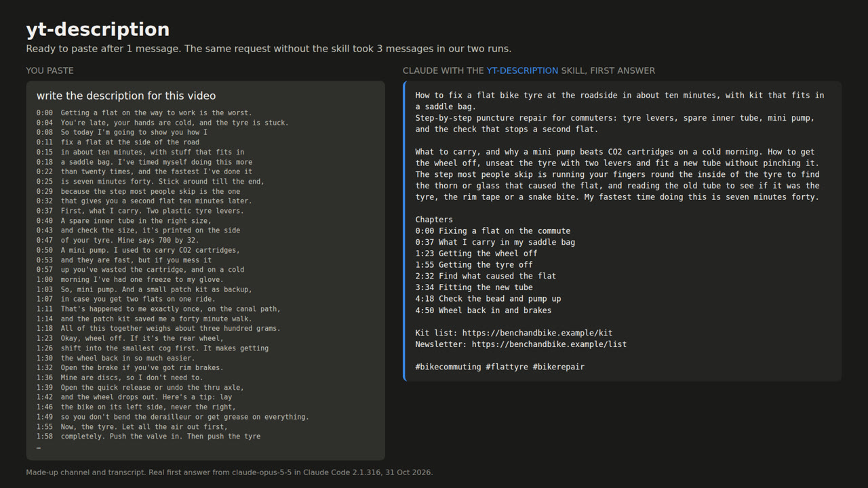Viewport: 868px width, 488px height.
Task: Click chapter '3:34 Fitting the new tube'
Action: tap(474, 287)
